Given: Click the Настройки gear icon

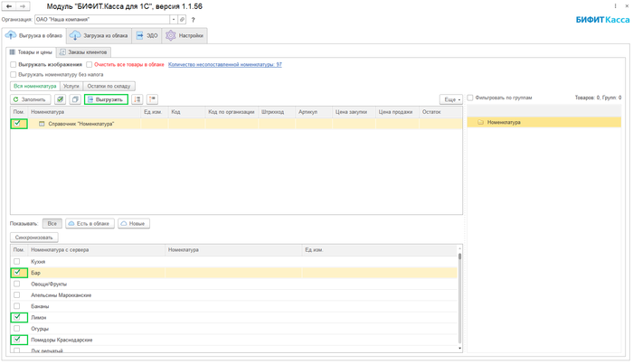Looking at the screenshot, I should tap(171, 35).
